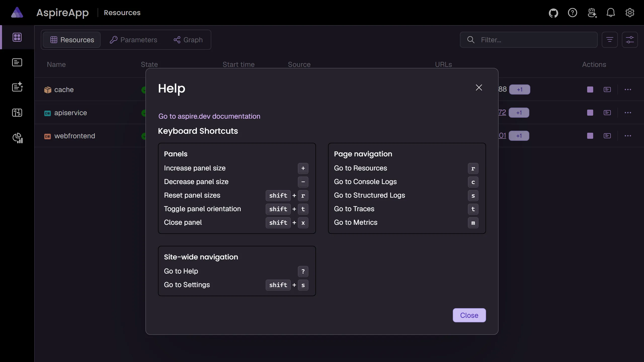Close the Help dialog with X

[479, 87]
